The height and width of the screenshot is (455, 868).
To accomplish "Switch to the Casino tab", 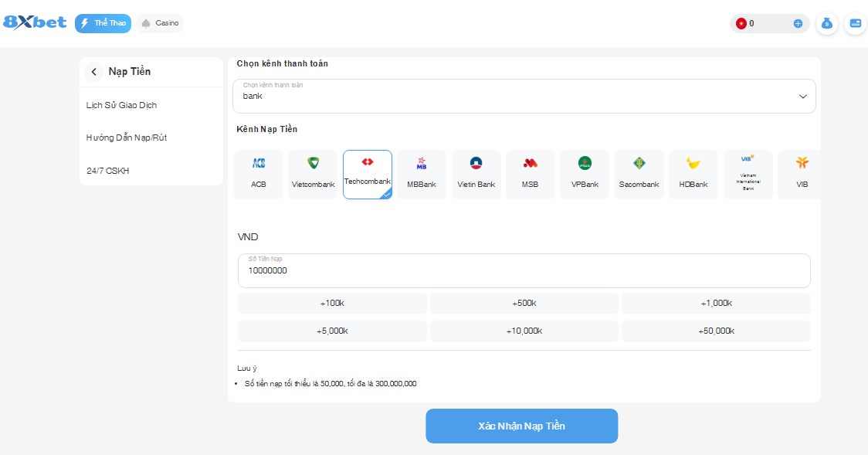I will [x=160, y=23].
